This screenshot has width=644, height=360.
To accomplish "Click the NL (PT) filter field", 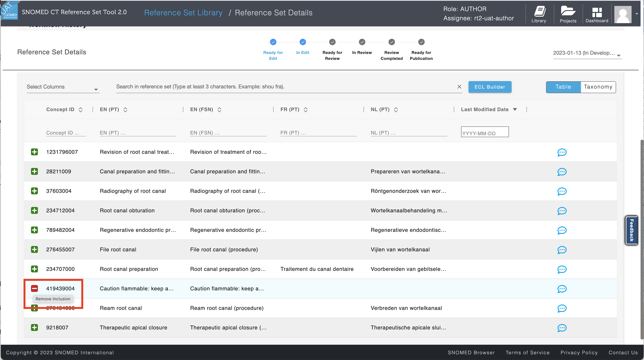I will 409,133.
